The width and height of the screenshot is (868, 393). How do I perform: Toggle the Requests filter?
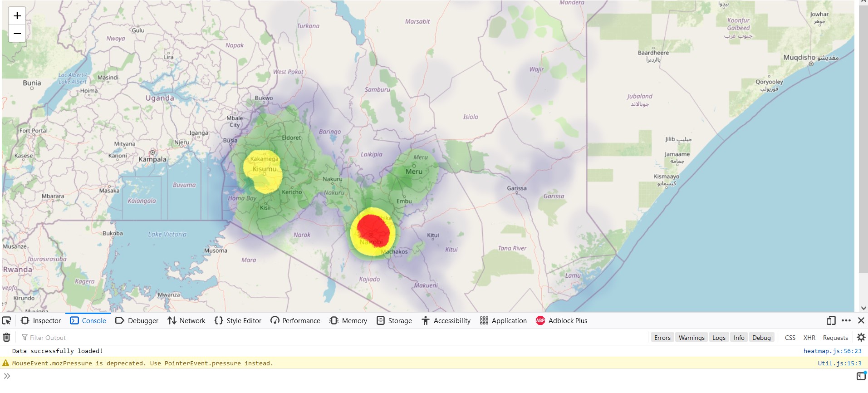(835, 338)
